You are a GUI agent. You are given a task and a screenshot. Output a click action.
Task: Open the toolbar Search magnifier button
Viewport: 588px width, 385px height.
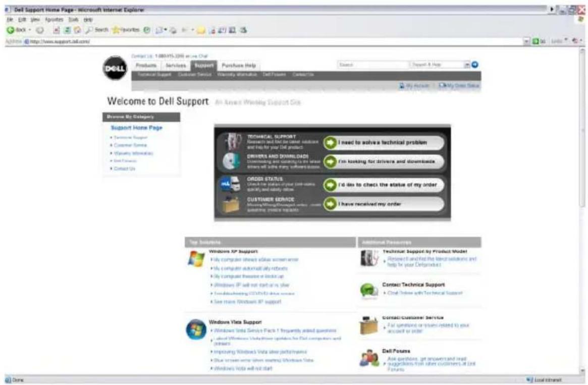pyautogui.click(x=97, y=30)
